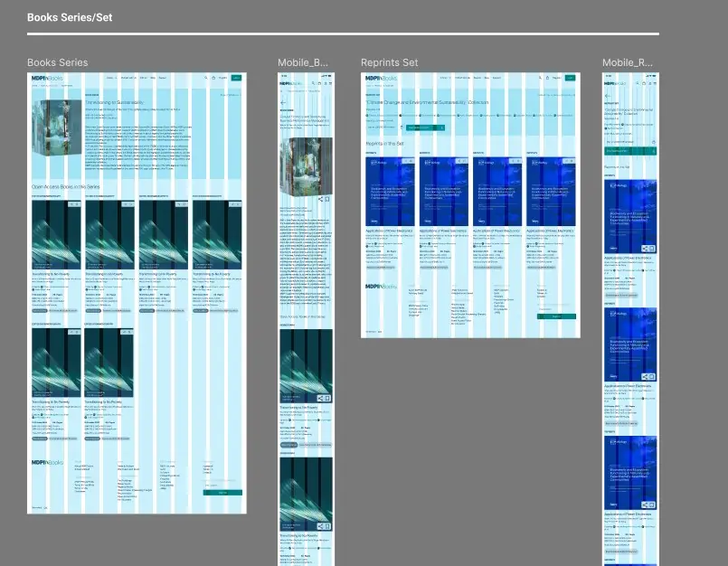The image size is (728, 566).
Task: Click 'Reprints in the Set' heading in Reprints Set frame
Action: coord(384,144)
